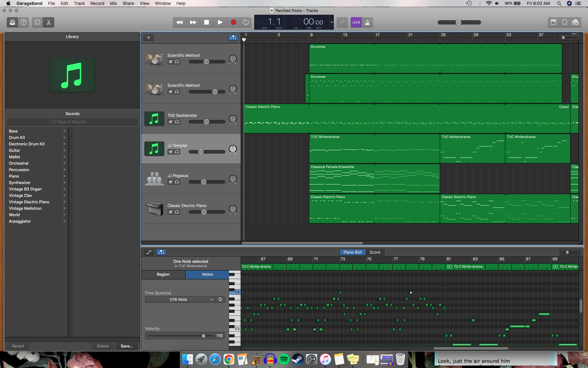
Task: Click the Revert button in Library
Action: tap(18, 346)
